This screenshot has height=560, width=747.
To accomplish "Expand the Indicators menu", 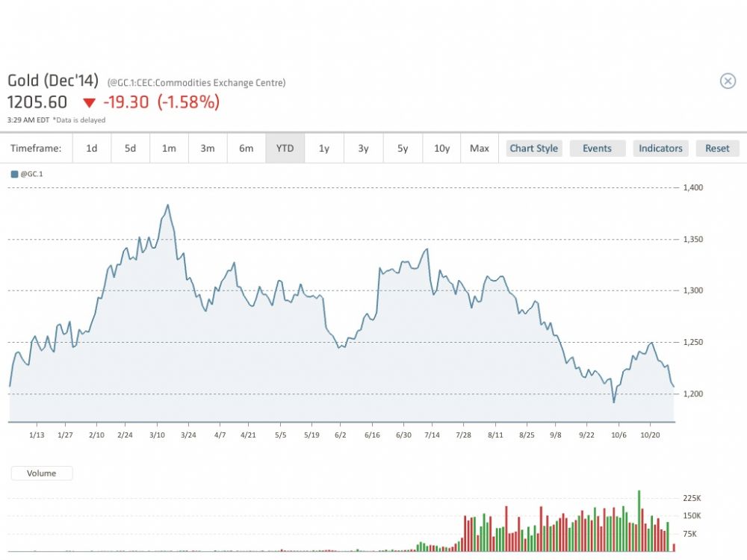I will click(x=660, y=149).
